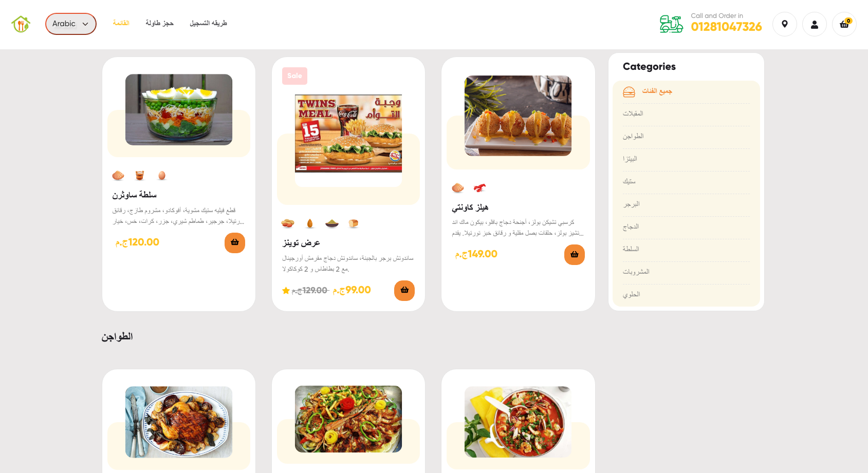868x473 pixels.
Task: Open the Arabic language dropdown
Action: point(71,24)
